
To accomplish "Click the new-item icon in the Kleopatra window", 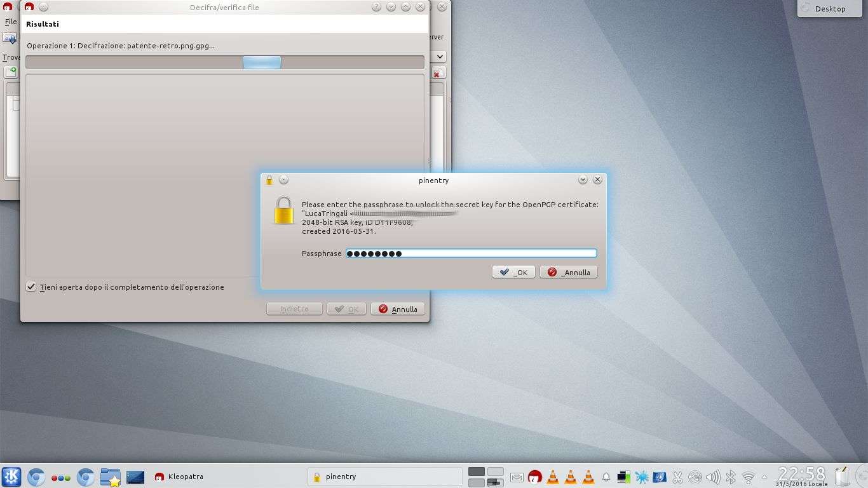I will coord(11,72).
